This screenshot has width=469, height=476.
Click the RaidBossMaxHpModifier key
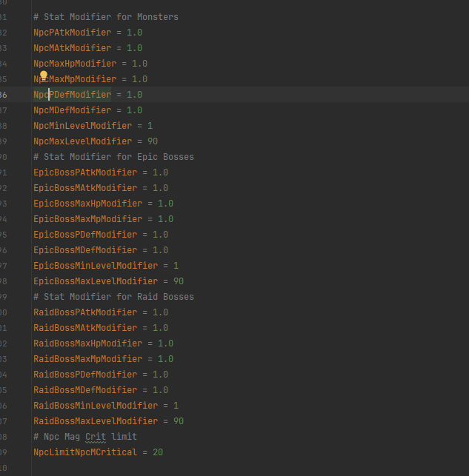pyautogui.click(x=87, y=343)
